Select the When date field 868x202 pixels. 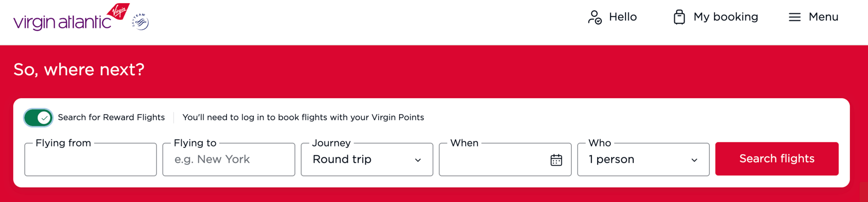point(493,160)
